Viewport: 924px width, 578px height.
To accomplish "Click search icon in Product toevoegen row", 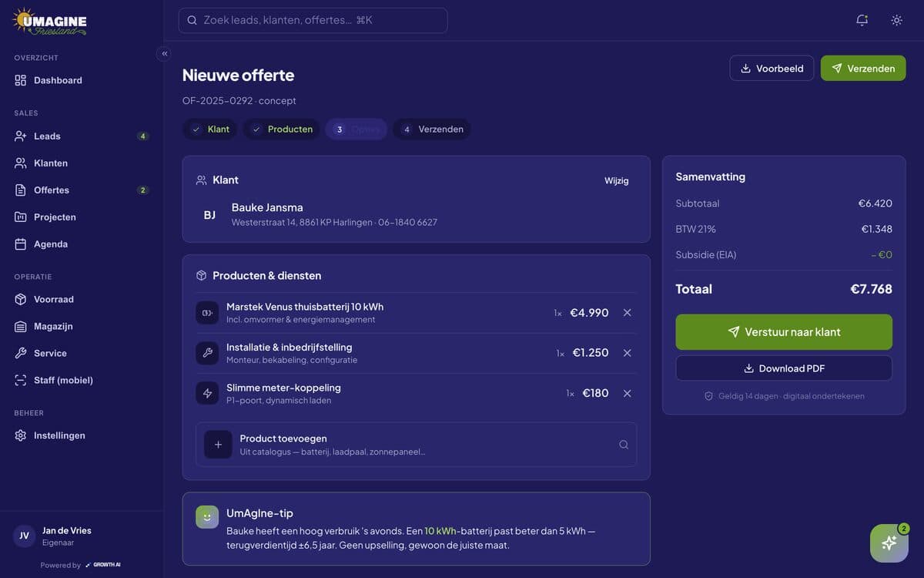I will coord(624,445).
